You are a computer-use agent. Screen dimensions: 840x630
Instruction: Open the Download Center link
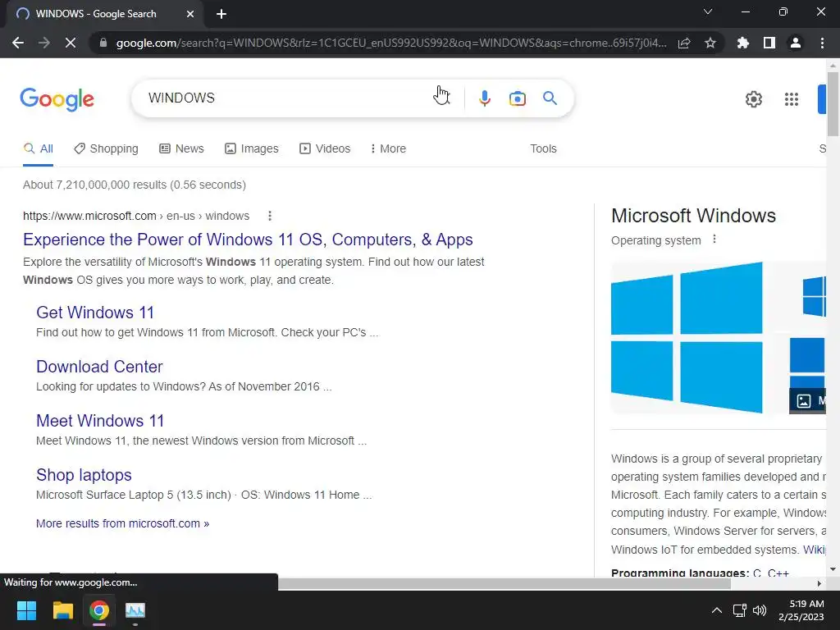coord(99,367)
